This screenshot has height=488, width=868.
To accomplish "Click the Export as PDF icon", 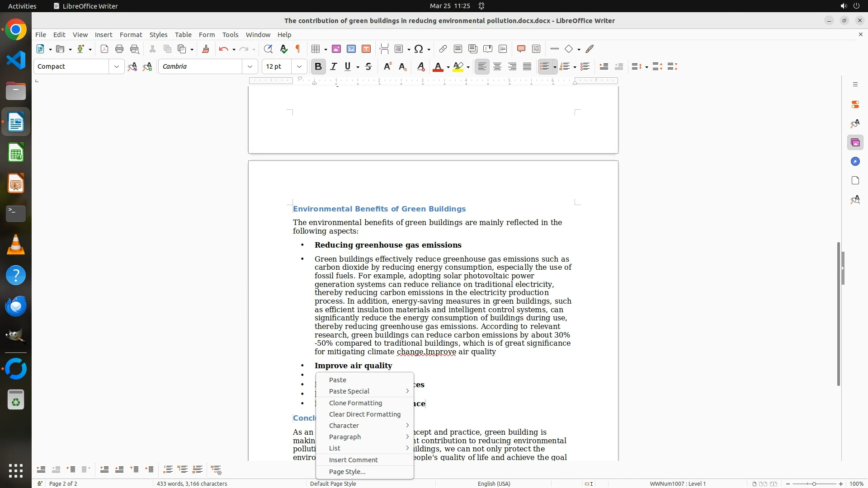I will [104, 49].
